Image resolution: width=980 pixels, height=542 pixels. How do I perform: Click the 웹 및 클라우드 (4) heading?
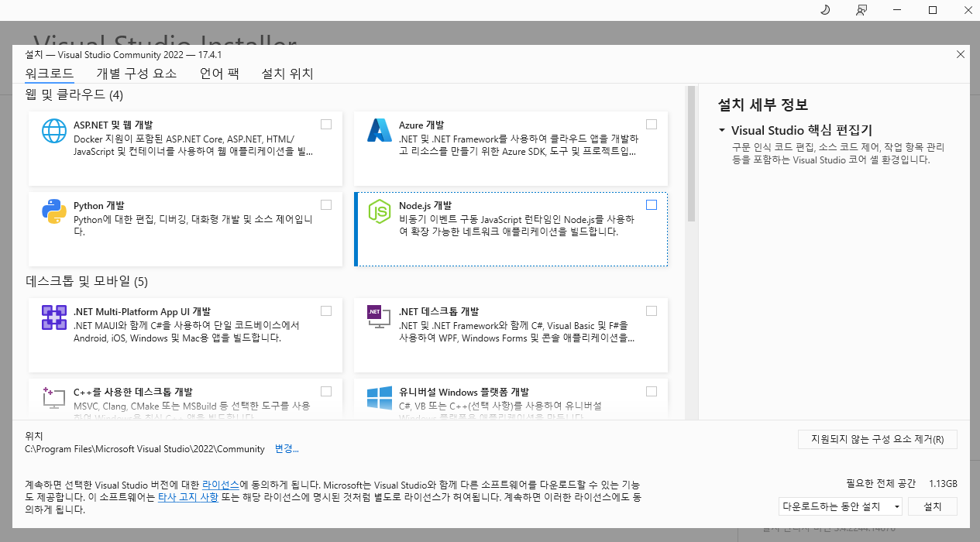coord(74,94)
